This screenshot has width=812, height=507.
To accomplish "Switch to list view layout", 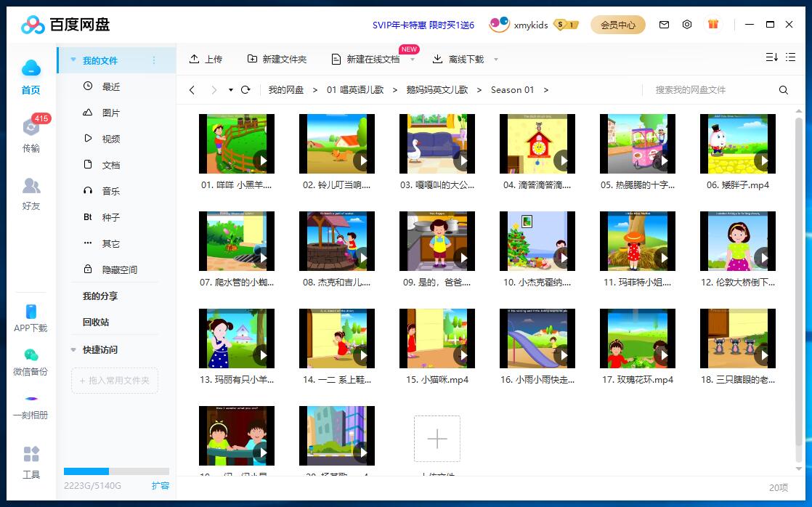I will coord(792,55).
